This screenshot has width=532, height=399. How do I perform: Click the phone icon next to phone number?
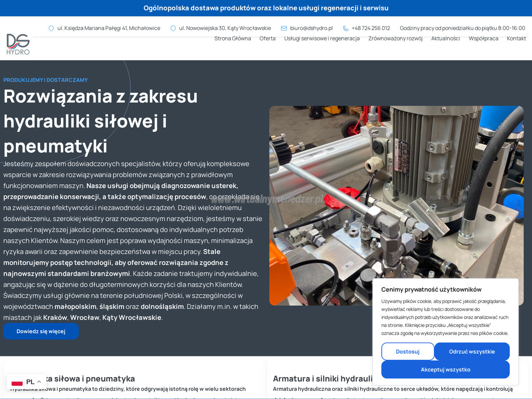coord(345,28)
